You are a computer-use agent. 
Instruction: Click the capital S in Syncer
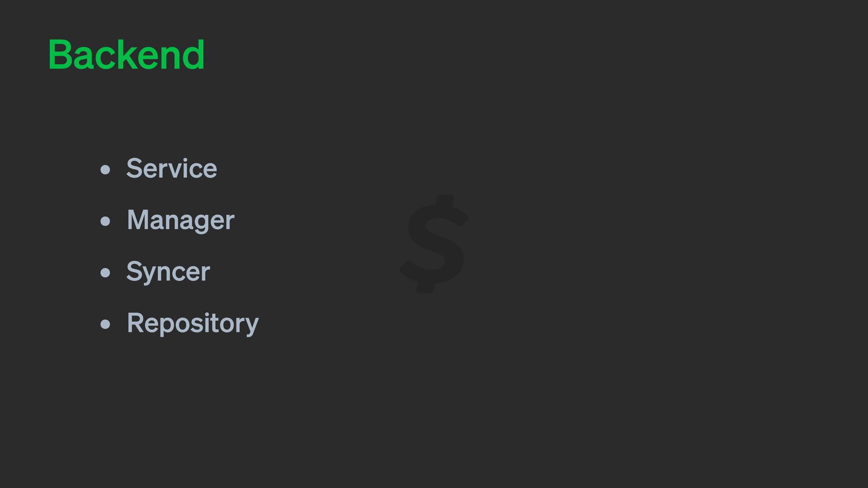135,271
